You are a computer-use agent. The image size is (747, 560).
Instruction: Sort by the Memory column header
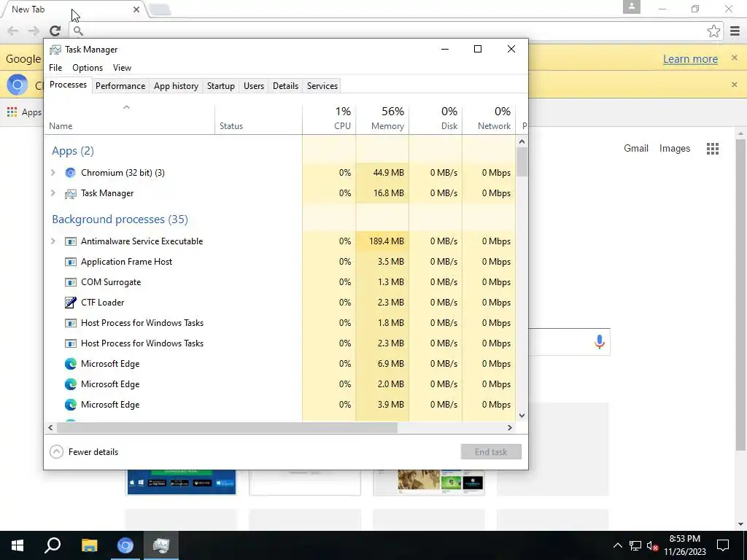tap(382, 118)
